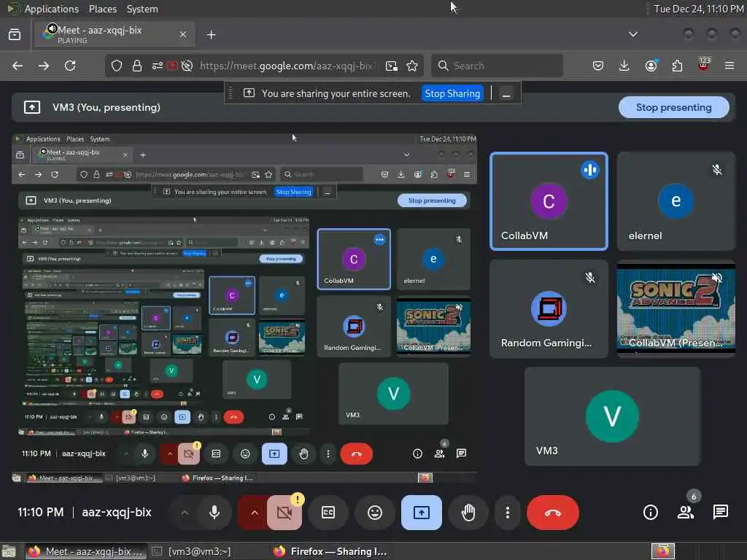Raise hand in the Meet bar
The image size is (747, 560).
[468, 513]
